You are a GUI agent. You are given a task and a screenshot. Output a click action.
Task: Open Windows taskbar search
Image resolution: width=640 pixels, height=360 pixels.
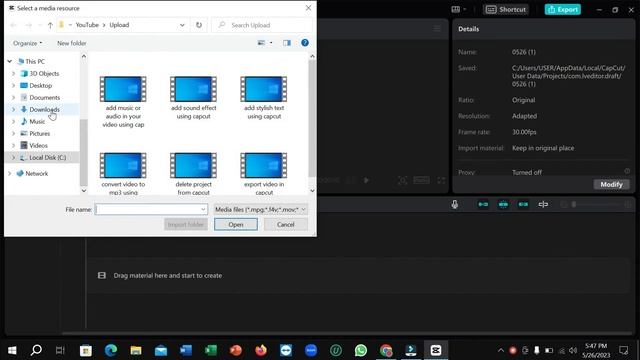36,350
